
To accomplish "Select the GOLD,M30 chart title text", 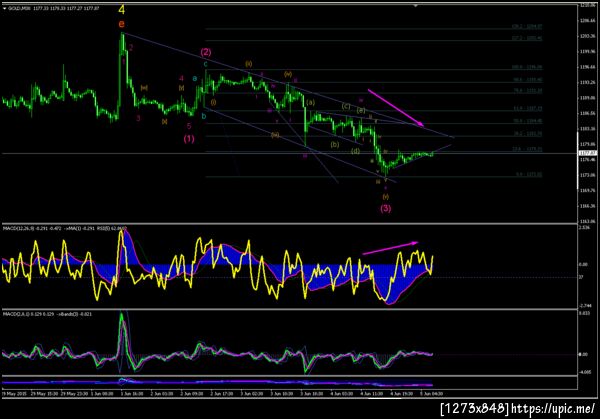I will pyautogui.click(x=19, y=8).
